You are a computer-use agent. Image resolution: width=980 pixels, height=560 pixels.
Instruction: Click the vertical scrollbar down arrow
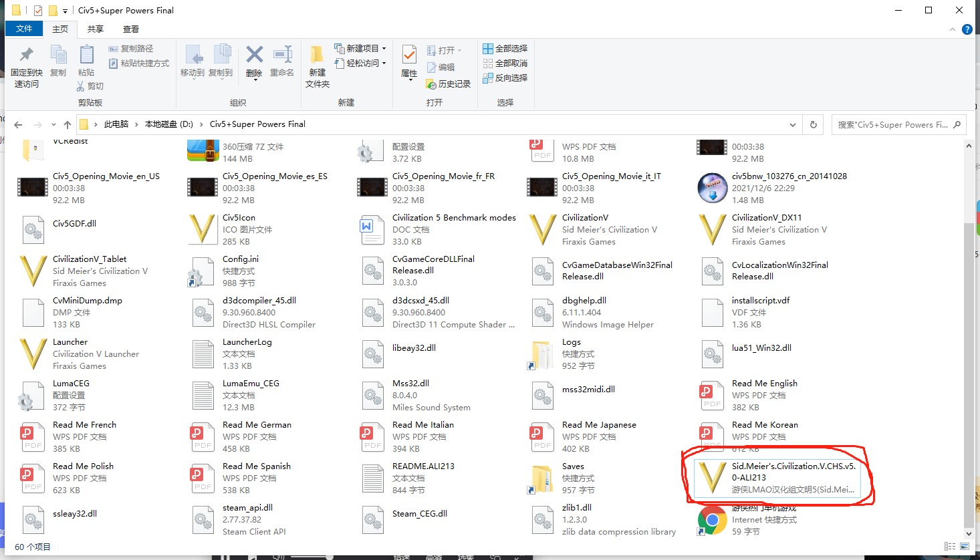click(969, 534)
